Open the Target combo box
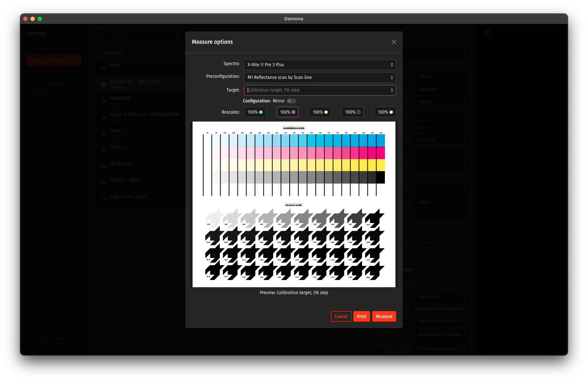Screen dimensions: 588x382 (320, 90)
